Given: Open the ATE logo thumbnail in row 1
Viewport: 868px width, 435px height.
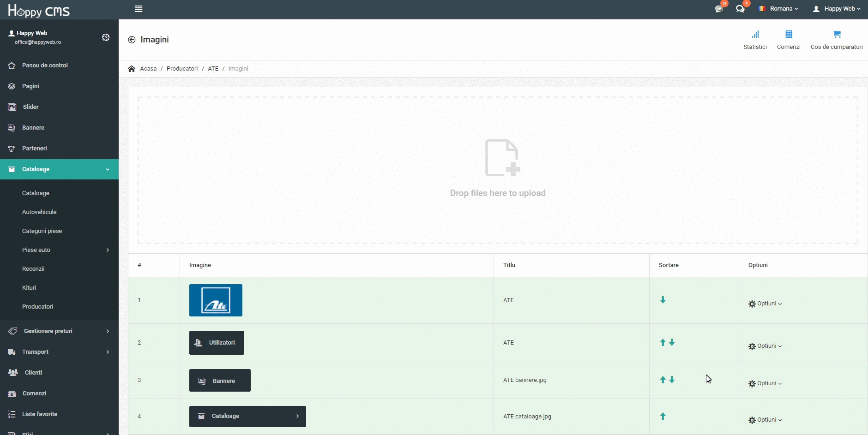Looking at the screenshot, I should click(x=216, y=300).
